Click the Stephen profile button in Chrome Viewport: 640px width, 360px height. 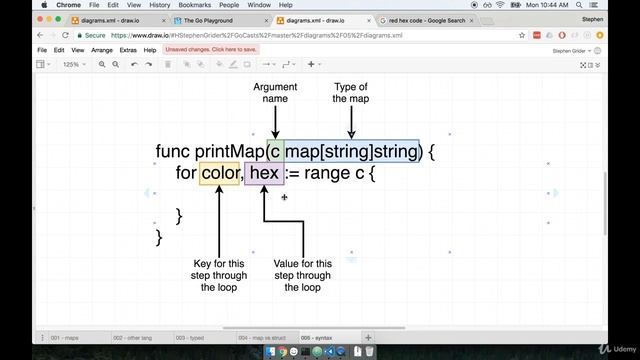[x=592, y=19]
